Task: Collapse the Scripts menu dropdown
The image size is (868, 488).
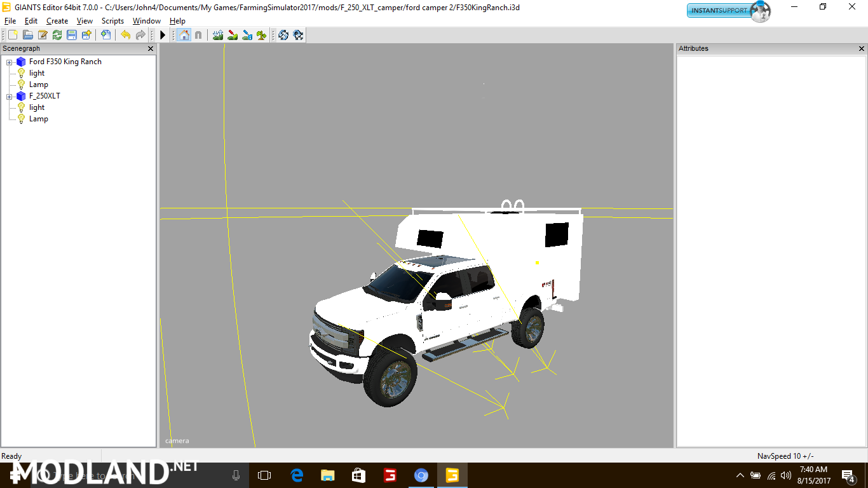Action: click(112, 20)
